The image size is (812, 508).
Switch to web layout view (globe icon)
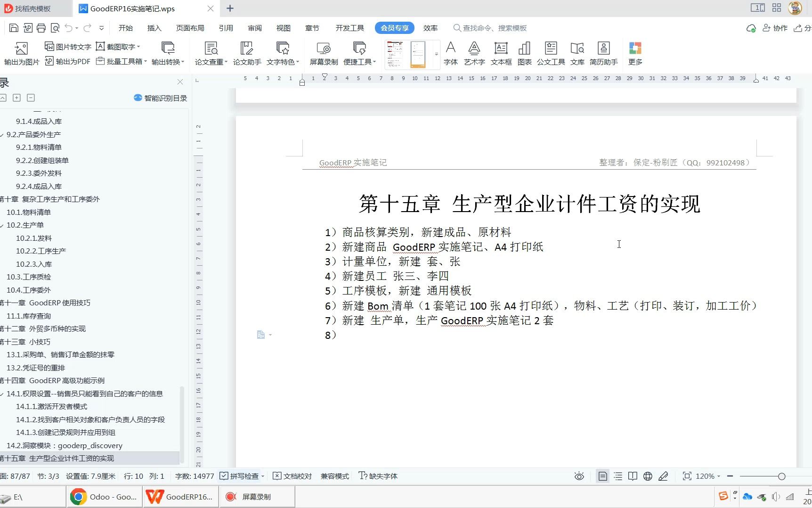[648, 476]
